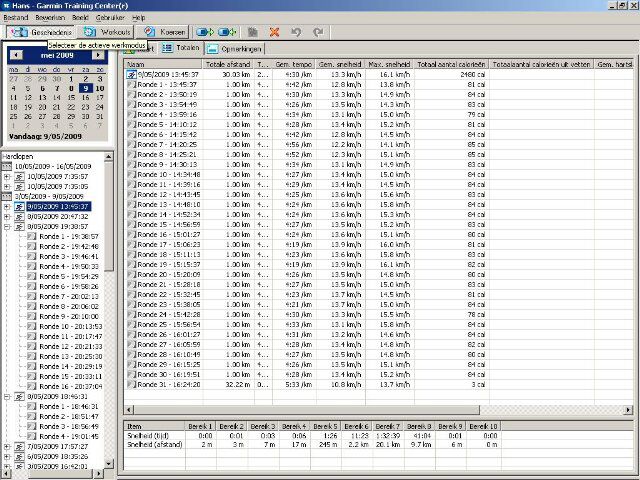Select Ronde 10 - 20:13:53 in the tree
The width and height of the screenshot is (640, 480).
pos(71,326)
